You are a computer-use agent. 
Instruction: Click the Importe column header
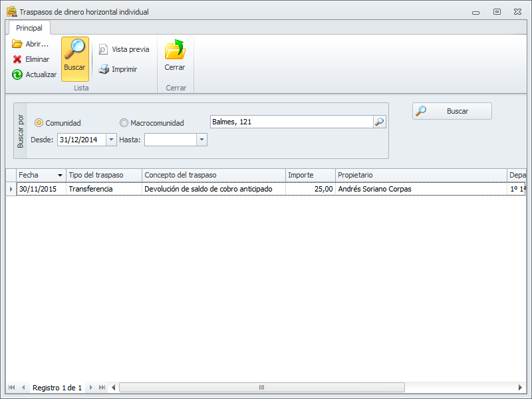(x=310, y=175)
